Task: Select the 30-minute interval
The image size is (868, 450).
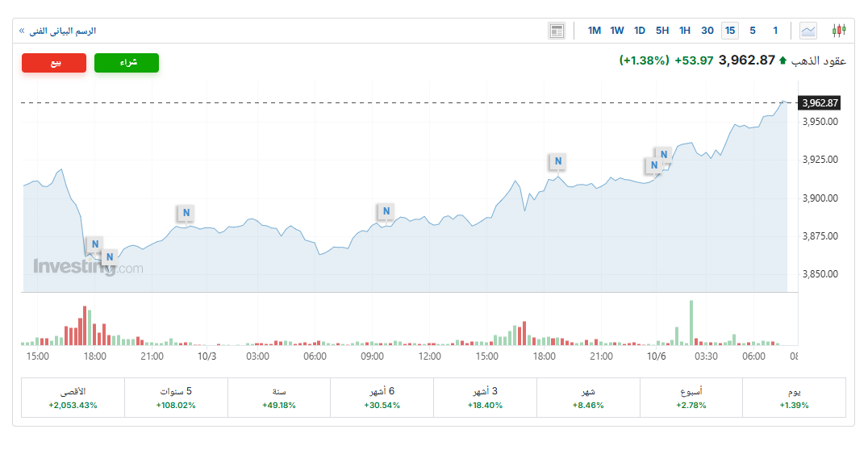Action: [707, 31]
